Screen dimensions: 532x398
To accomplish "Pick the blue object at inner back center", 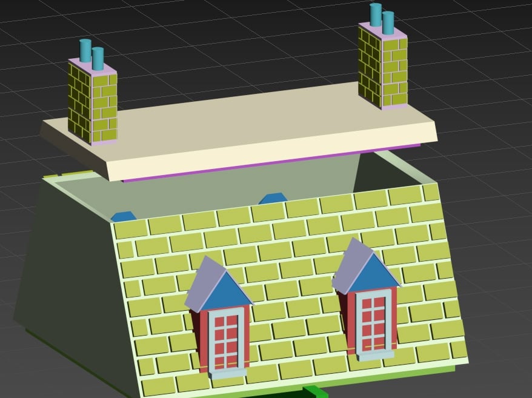I will 273,199.
